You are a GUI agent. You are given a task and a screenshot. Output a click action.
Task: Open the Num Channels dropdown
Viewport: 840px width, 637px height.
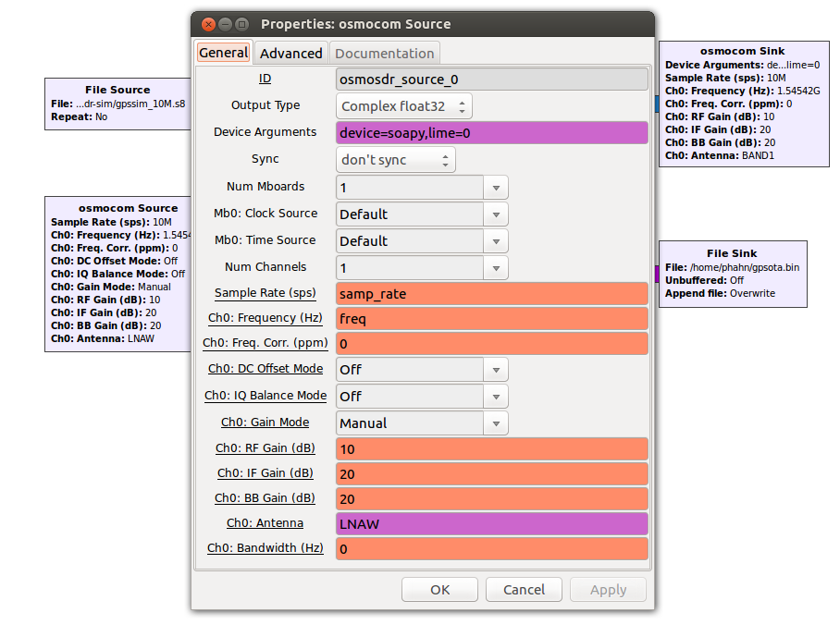[496, 267]
